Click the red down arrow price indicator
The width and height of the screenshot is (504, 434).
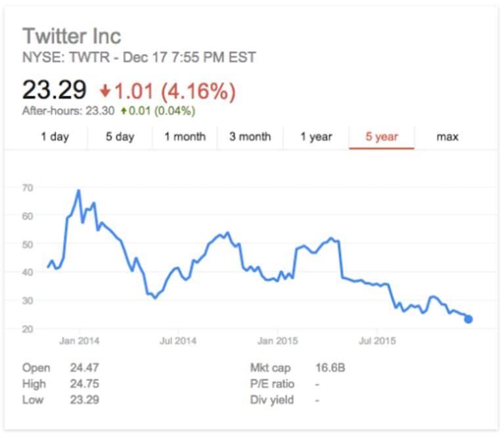[105, 91]
